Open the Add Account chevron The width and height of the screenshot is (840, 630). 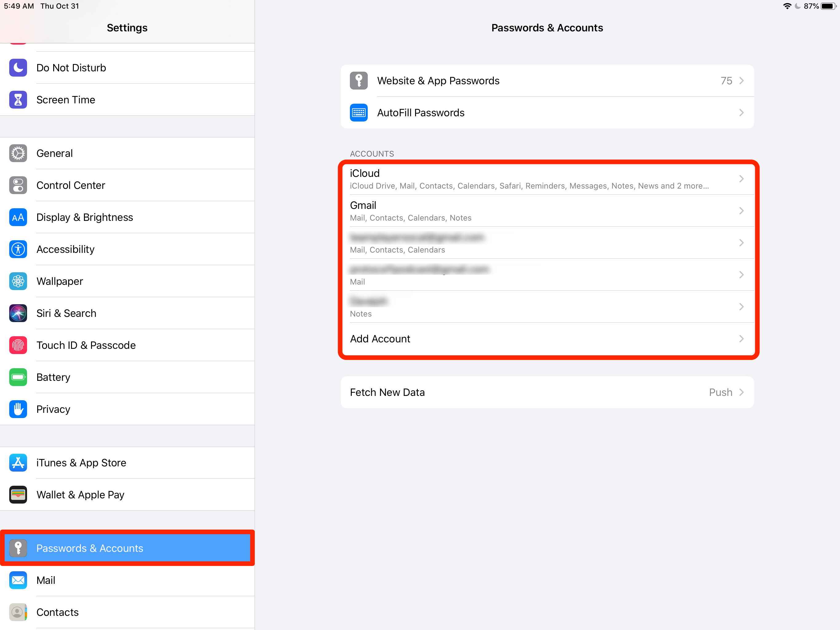pyautogui.click(x=741, y=339)
